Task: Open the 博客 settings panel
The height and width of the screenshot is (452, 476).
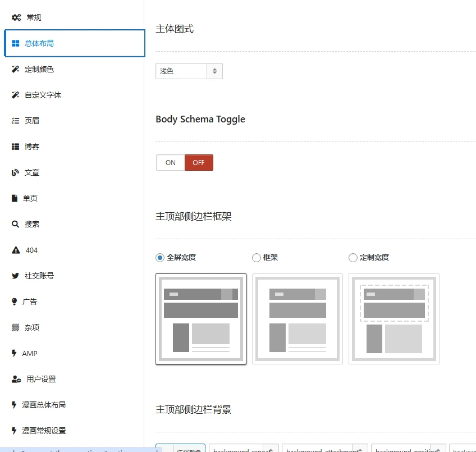Action: pyautogui.click(x=31, y=146)
